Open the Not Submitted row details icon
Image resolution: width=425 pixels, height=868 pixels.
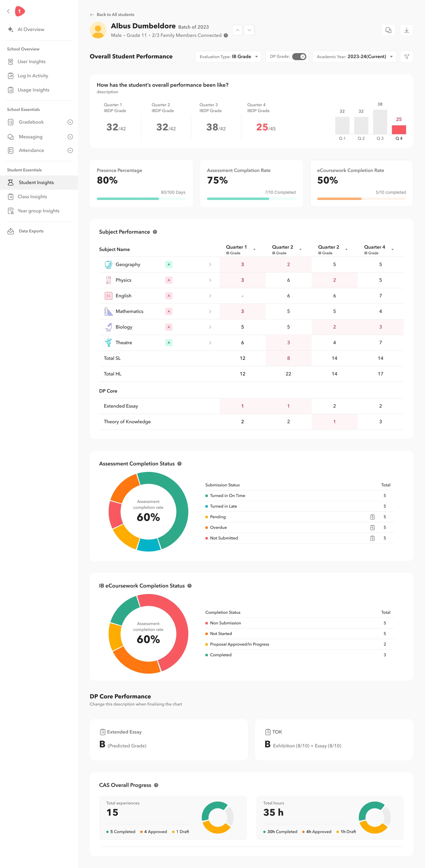click(372, 538)
